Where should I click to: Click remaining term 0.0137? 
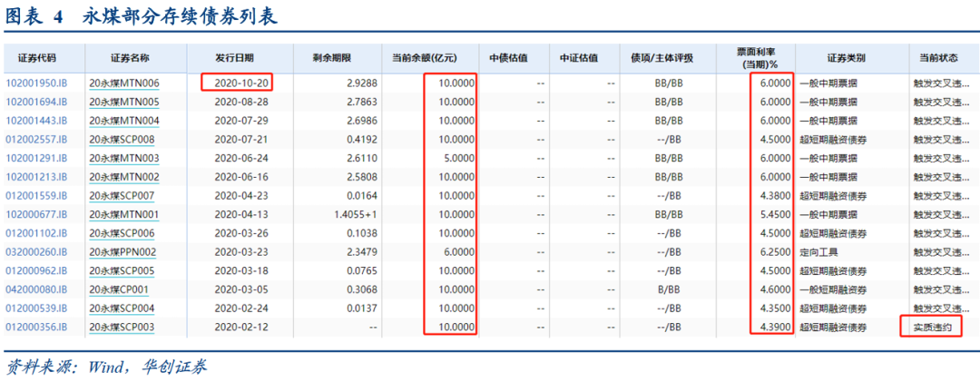(x=363, y=309)
